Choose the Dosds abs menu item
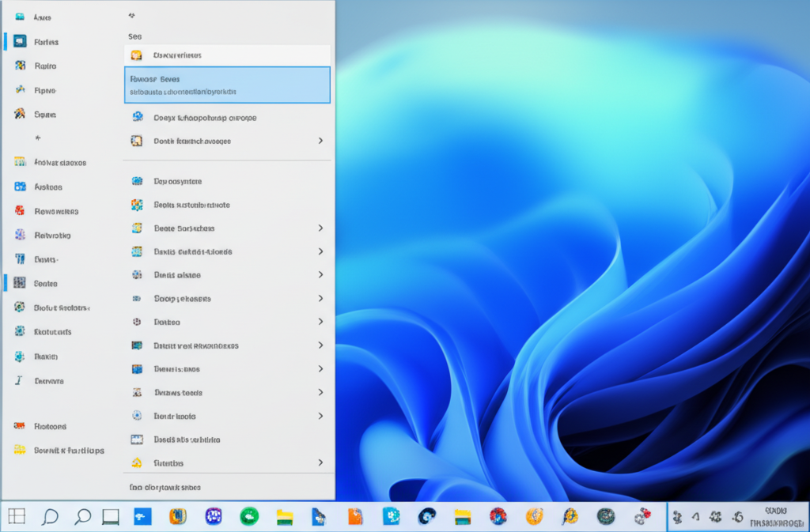The width and height of the screenshot is (810, 532). point(187,440)
